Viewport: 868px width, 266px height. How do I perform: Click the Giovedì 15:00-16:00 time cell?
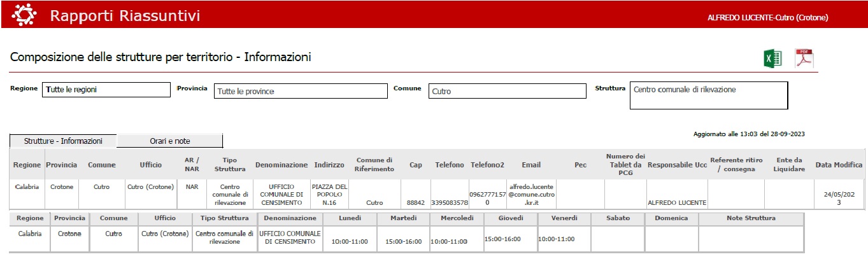pyautogui.click(x=502, y=239)
